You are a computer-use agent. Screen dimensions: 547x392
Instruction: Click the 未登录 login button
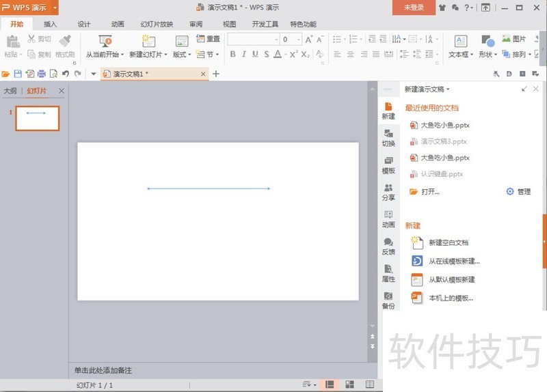414,8
